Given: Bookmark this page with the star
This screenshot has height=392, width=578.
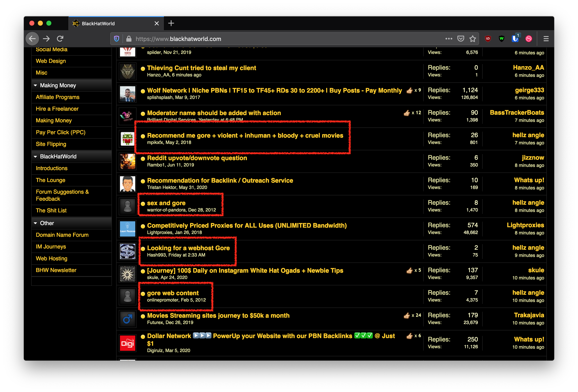Looking at the screenshot, I should (x=472, y=39).
